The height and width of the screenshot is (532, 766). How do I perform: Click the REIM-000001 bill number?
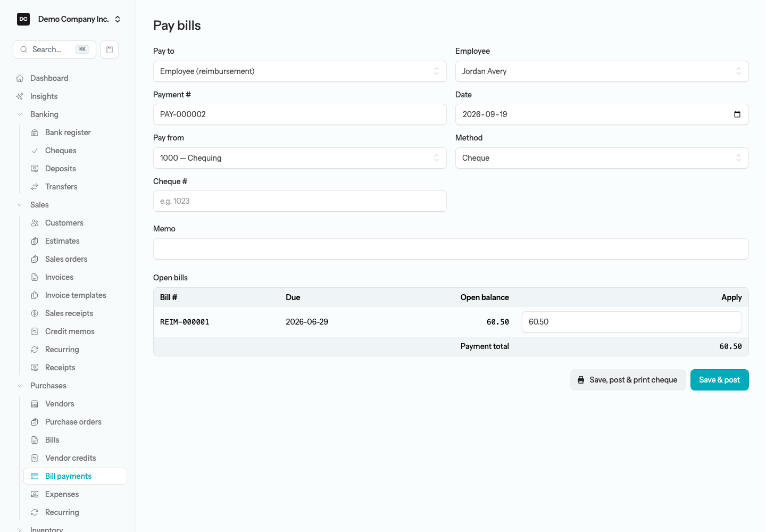[185, 322]
